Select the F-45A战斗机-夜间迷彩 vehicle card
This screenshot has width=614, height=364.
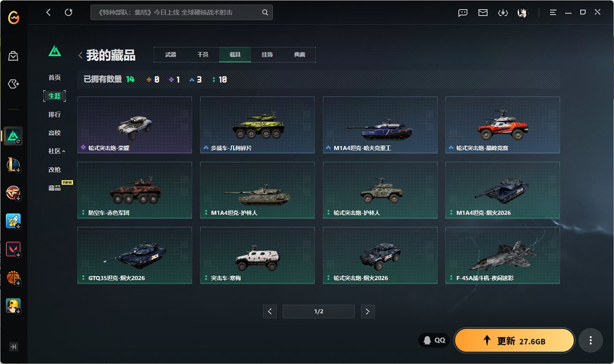pos(502,255)
